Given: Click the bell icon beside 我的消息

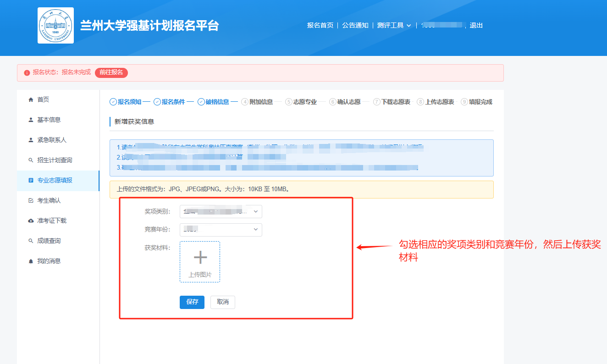Looking at the screenshot, I should click(31, 261).
